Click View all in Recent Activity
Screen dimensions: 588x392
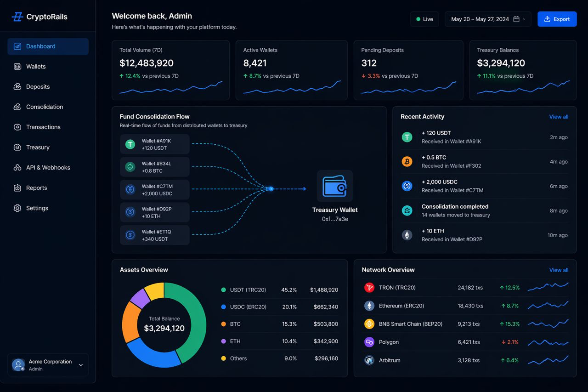(x=559, y=117)
